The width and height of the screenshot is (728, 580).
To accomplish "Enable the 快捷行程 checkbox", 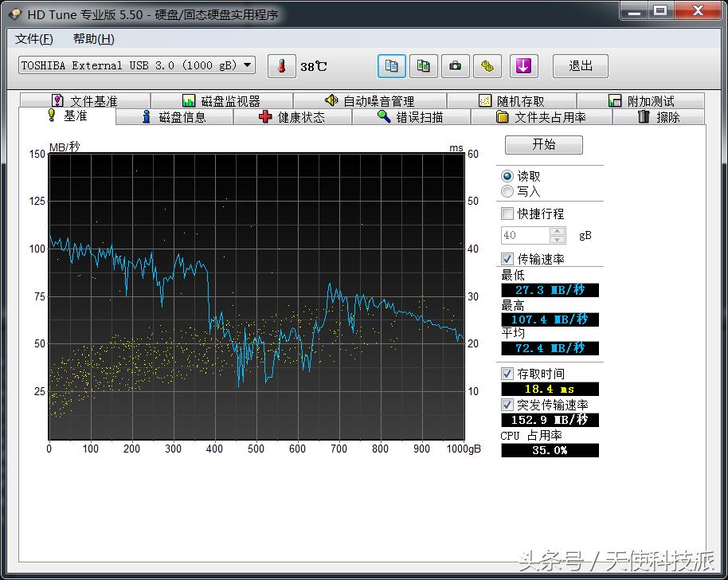I will (507, 214).
